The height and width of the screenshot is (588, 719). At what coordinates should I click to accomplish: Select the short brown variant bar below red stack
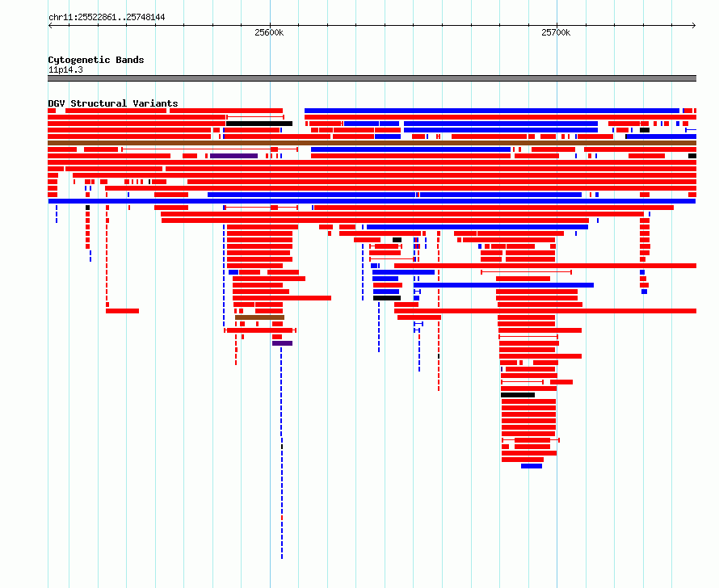259,317
